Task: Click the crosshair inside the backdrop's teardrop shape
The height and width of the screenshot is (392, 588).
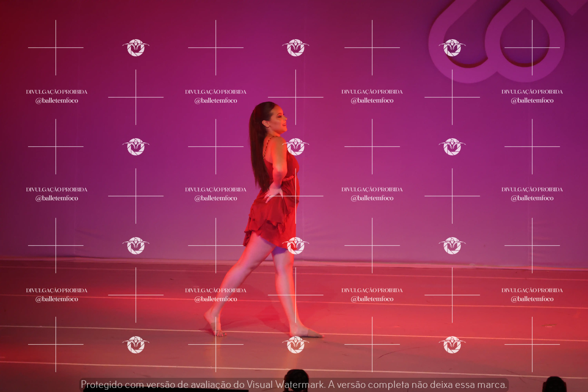Action: [x=532, y=48]
